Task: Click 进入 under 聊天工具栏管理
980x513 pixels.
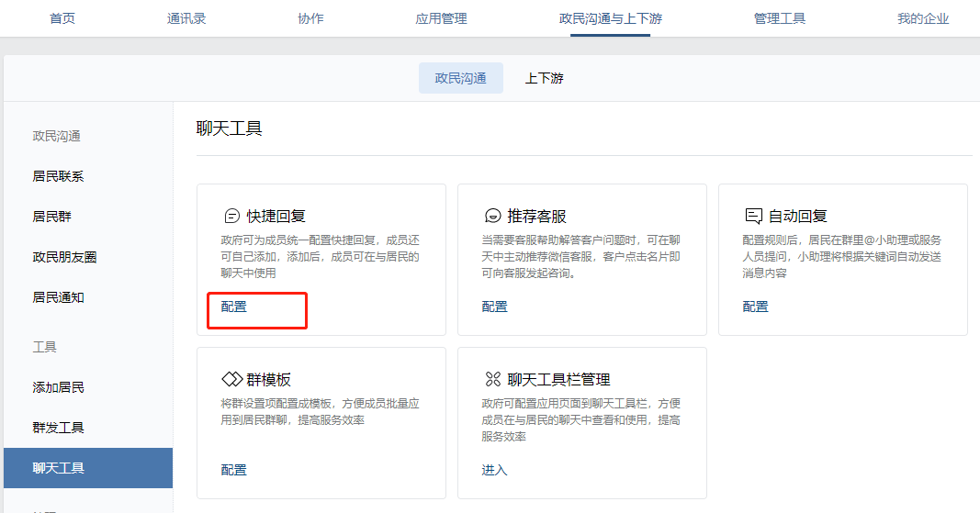Action: point(494,470)
